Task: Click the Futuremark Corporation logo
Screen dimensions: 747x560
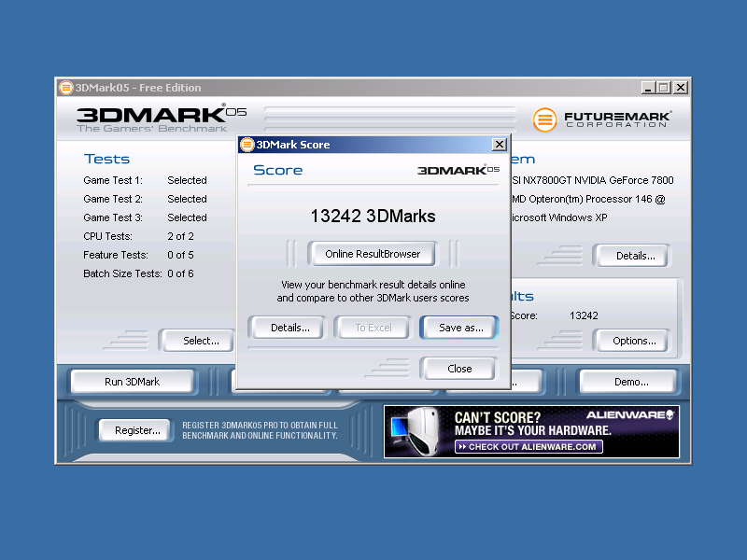Action: click(601, 119)
